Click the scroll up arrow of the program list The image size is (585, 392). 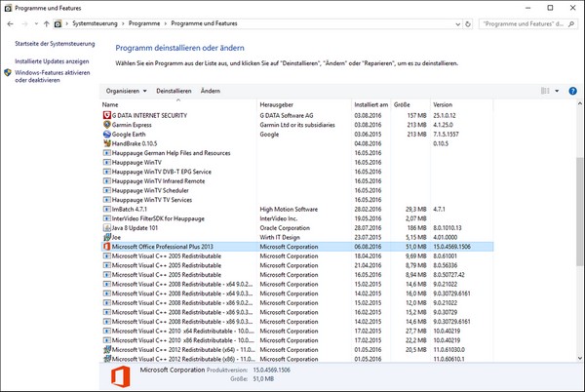pos(580,103)
